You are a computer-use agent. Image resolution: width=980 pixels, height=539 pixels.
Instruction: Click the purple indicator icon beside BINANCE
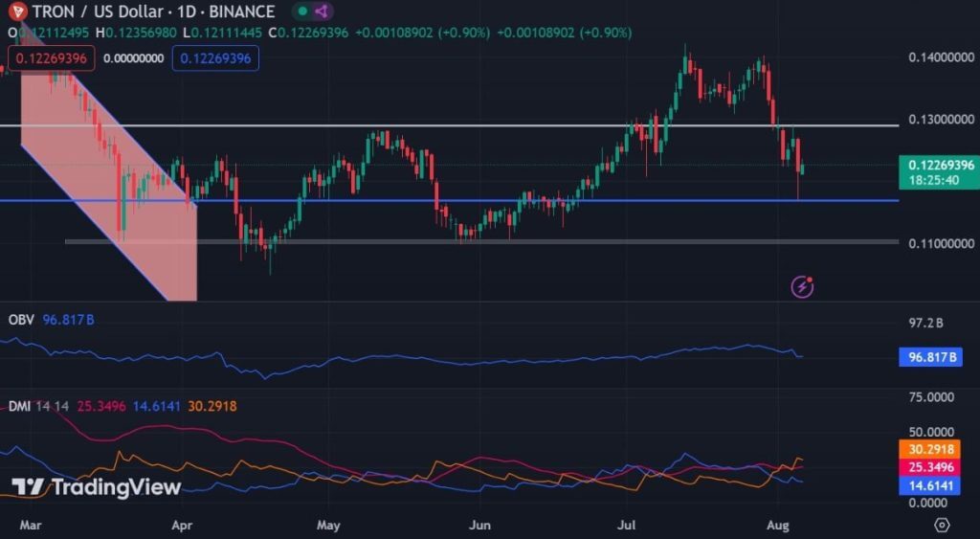[322, 11]
